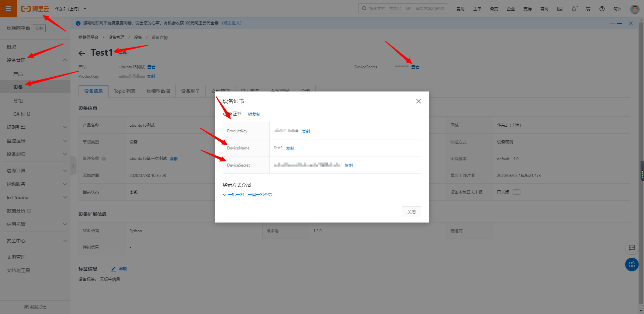Click 一键复制 to copy the certificate
644x314 pixels.
252,114
